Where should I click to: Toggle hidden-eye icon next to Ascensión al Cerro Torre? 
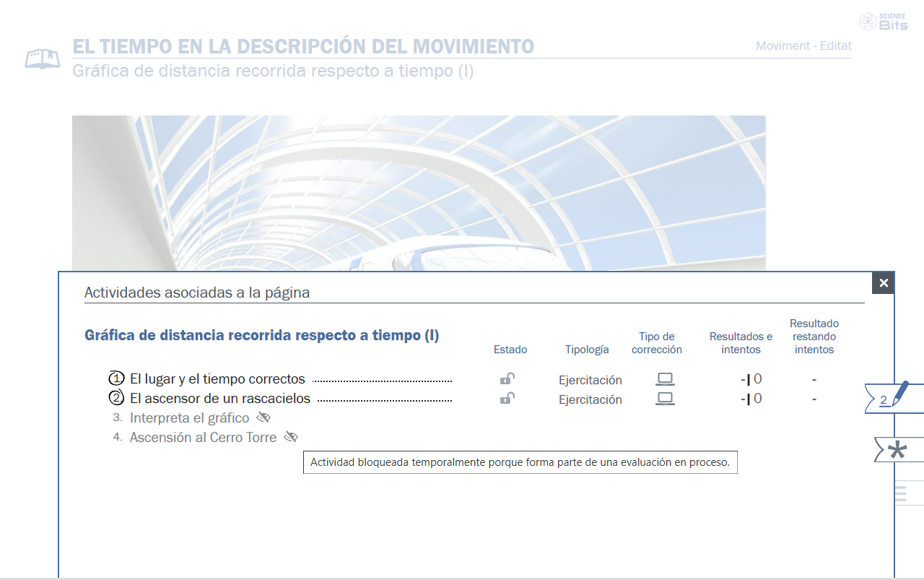tap(291, 437)
